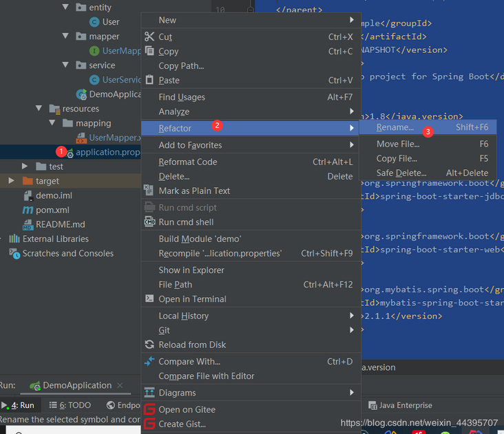
Task: Click the pom.xml Maven icon
Action: [x=28, y=210]
